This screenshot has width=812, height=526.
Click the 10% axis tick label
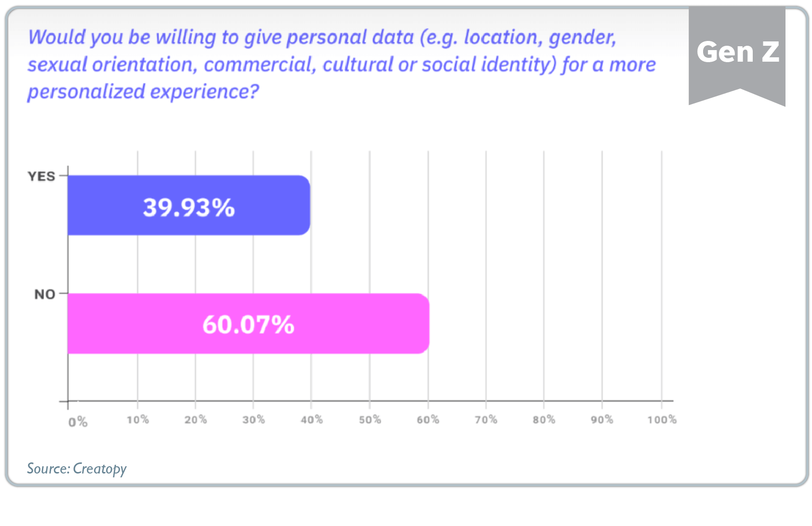138,420
